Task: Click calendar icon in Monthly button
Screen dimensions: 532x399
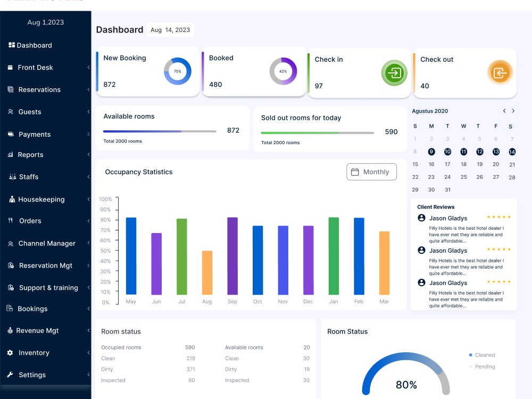Action: tap(355, 172)
